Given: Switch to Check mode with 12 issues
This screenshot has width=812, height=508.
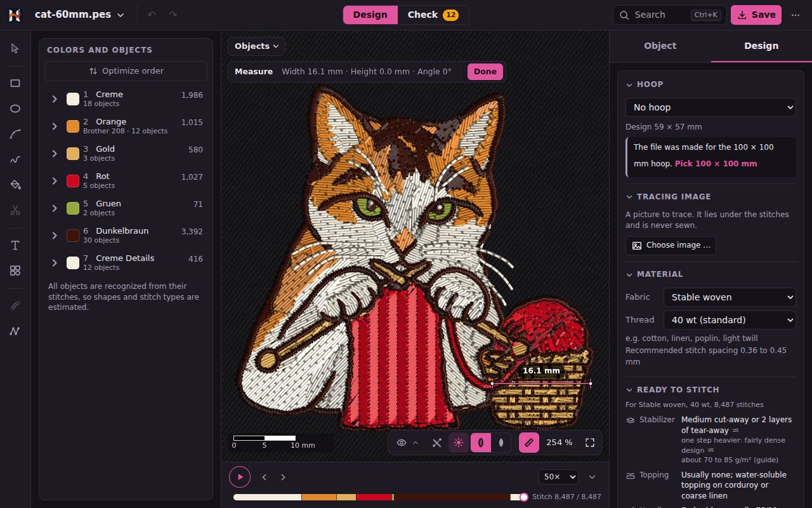Looking at the screenshot, I should click(x=433, y=15).
